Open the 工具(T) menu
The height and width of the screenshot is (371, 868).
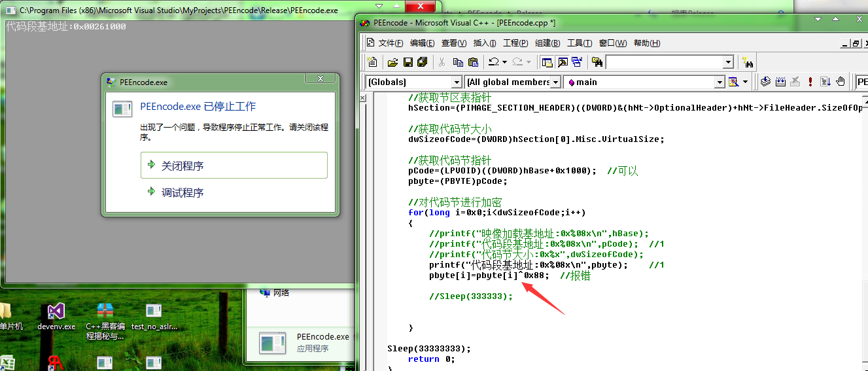[580, 43]
